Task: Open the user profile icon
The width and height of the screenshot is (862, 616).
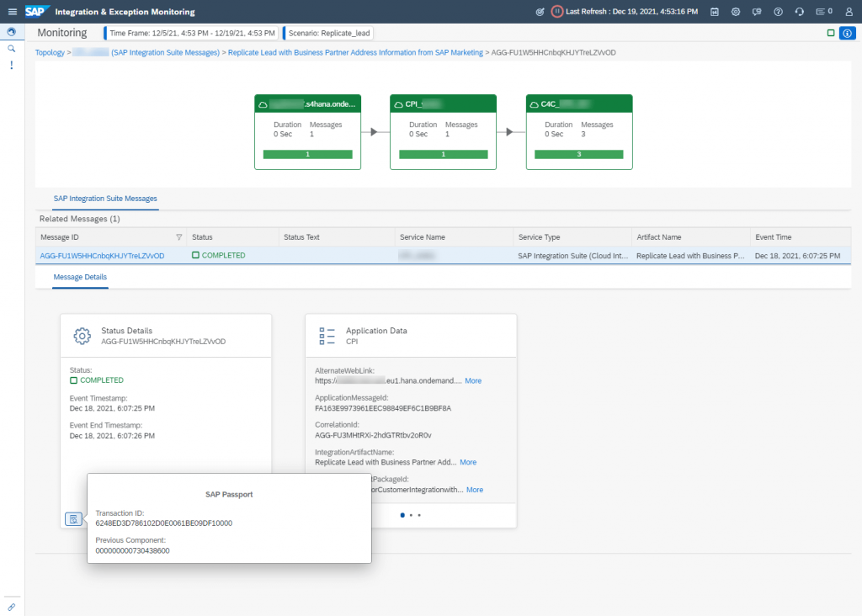Action: point(849,12)
